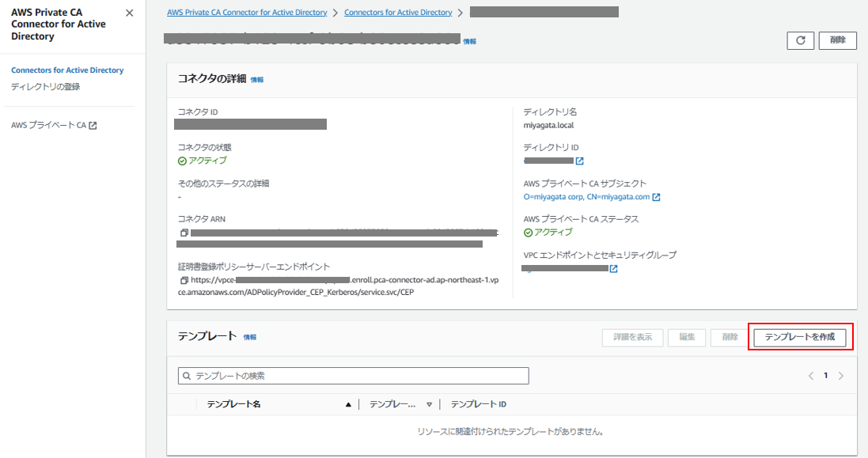Open external icon beside VPC endpoint value

tap(613, 269)
